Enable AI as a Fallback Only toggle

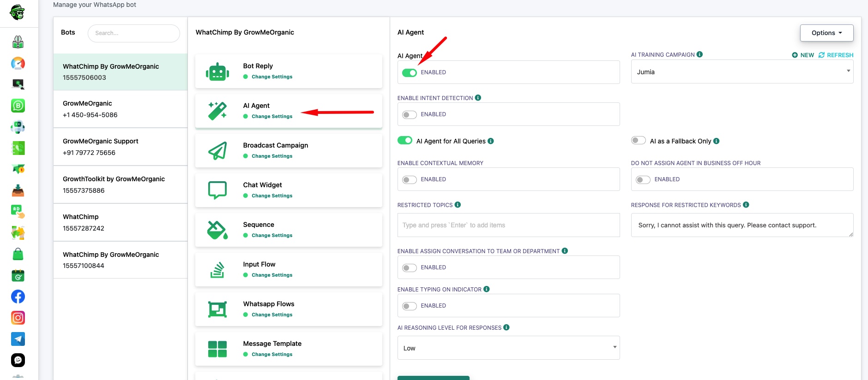tap(639, 141)
